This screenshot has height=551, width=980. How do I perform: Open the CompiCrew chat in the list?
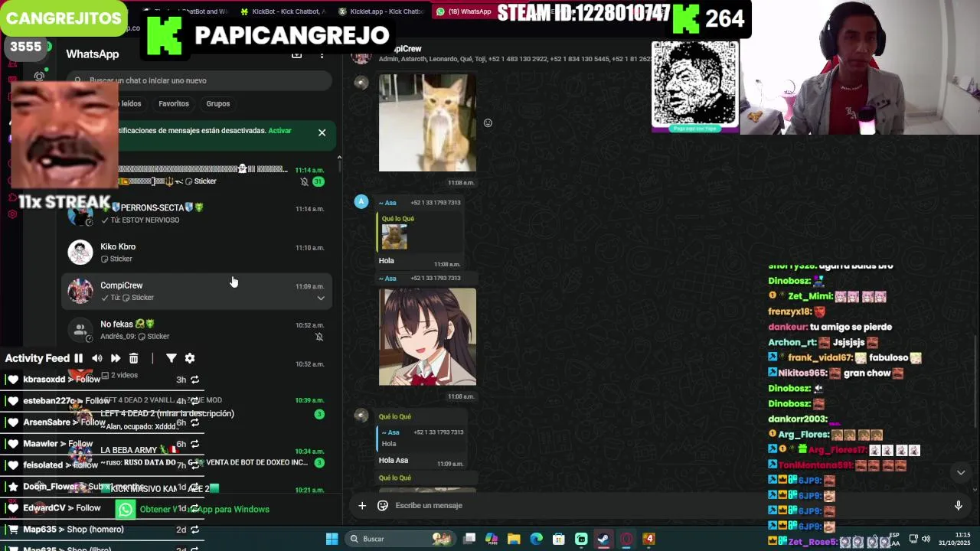197,291
